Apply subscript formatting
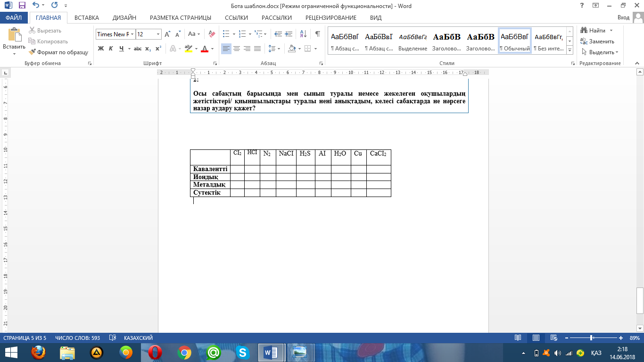The image size is (644, 362). click(148, 49)
